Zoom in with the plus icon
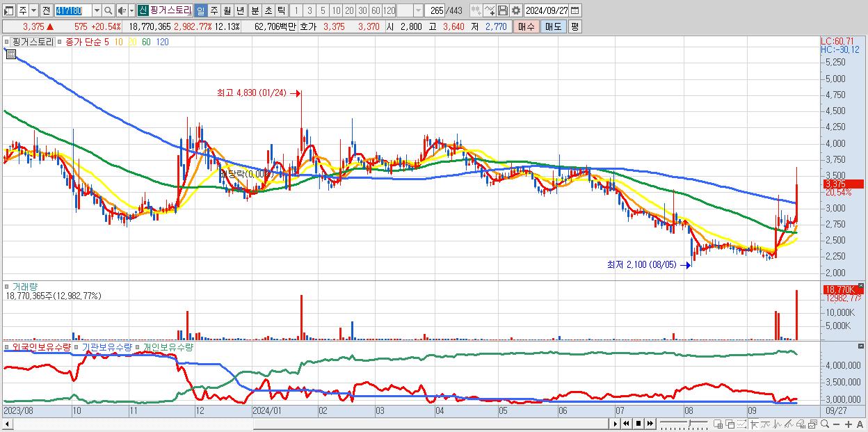868x432 pixels. click(849, 424)
